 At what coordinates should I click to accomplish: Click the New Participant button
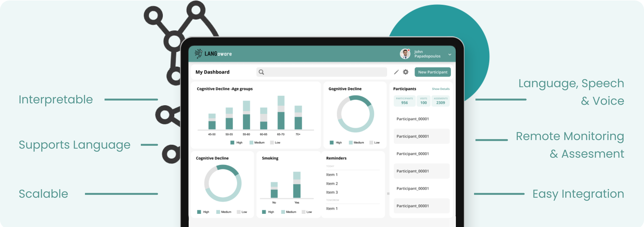(433, 72)
